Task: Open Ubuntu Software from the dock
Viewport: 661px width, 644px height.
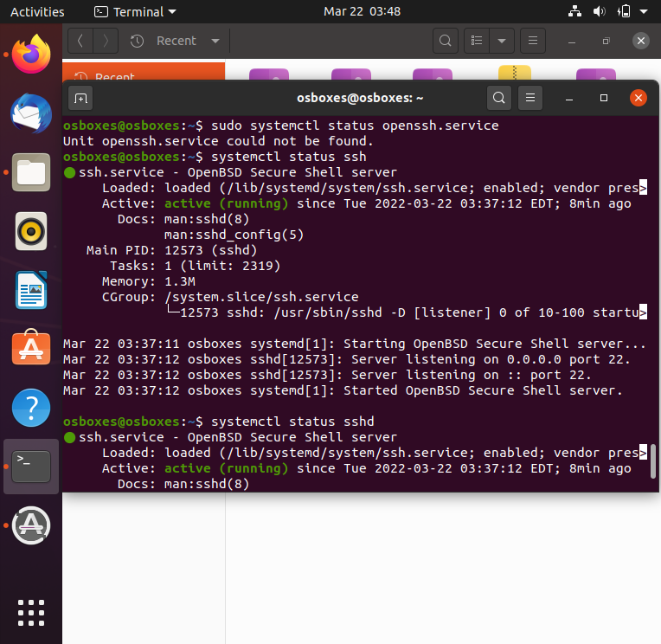Action: pyautogui.click(x=31, y=347)
